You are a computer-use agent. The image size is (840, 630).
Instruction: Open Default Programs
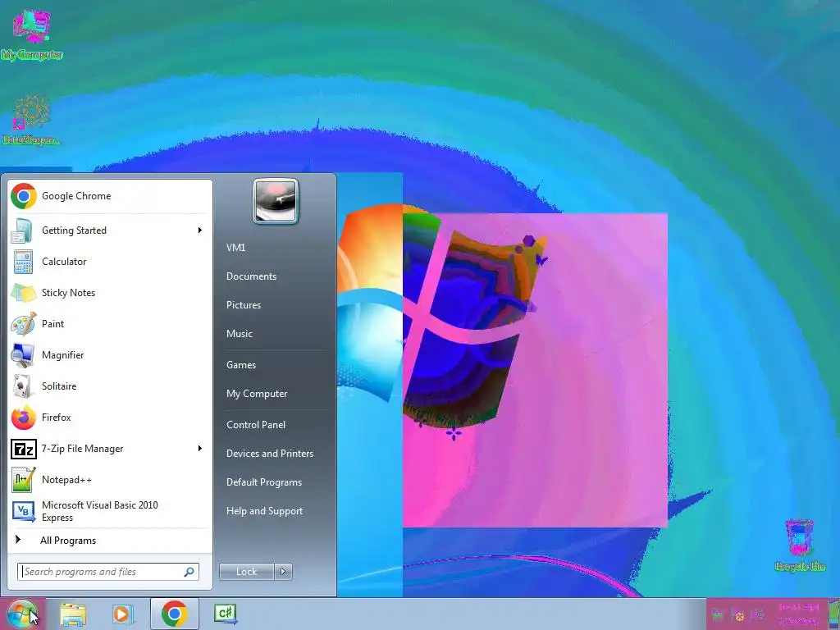pos(264,482)
